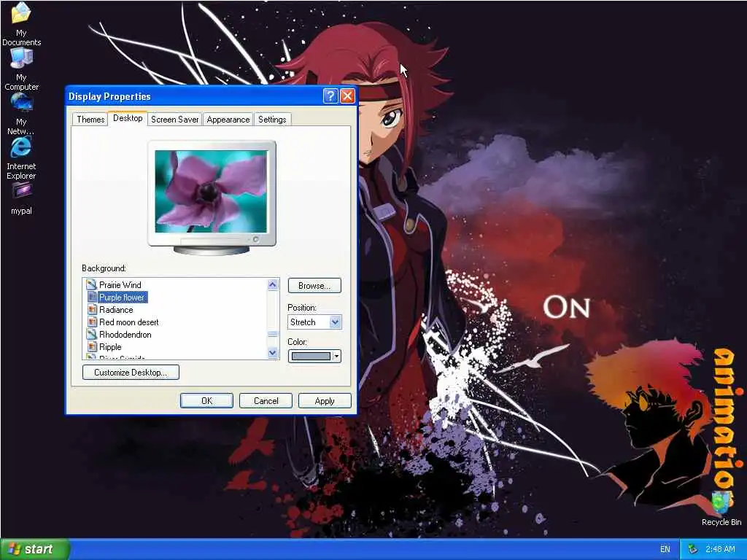This screenshot has height=560, width=747.
Task: Click the background list scrollbar thumb
Action: pos(273,334)
